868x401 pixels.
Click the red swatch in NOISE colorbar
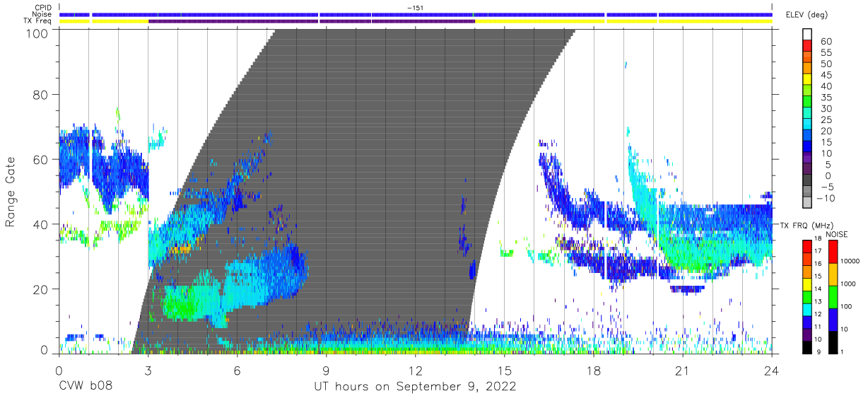click(x=832, y=252)
